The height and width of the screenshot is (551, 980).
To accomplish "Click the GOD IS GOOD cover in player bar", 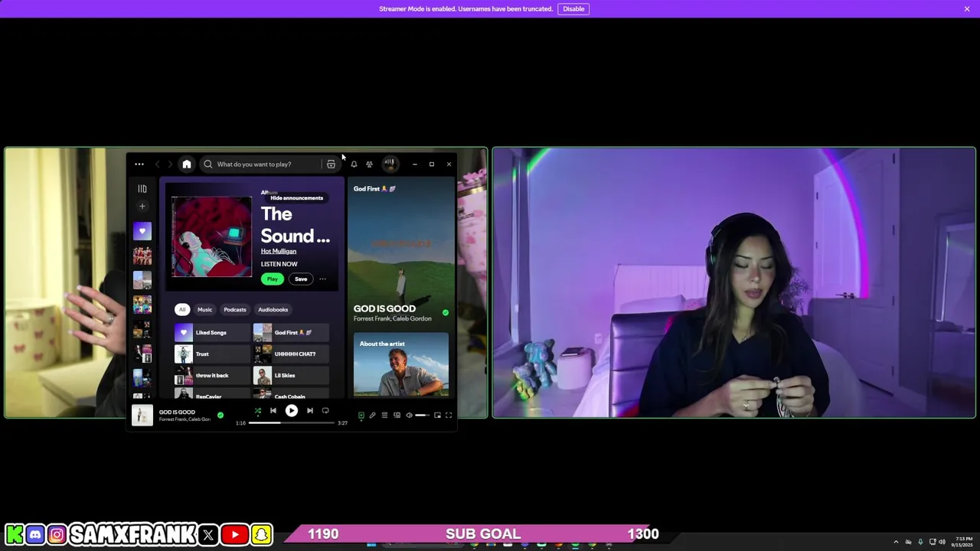I will (x=142, y=416).
